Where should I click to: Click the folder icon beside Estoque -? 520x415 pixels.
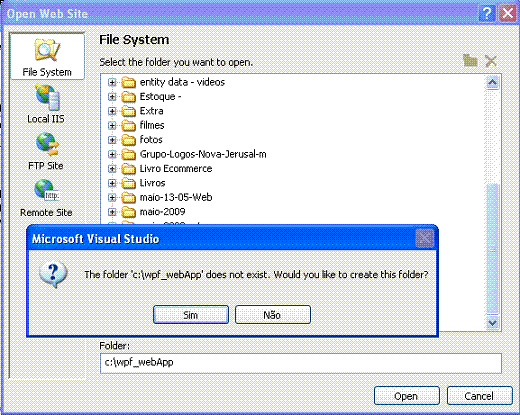click(x=128, y=97)
